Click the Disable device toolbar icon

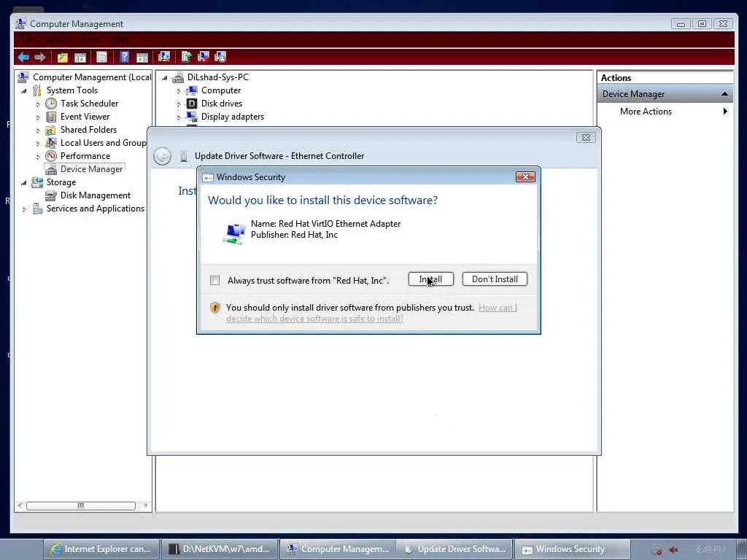220,57
